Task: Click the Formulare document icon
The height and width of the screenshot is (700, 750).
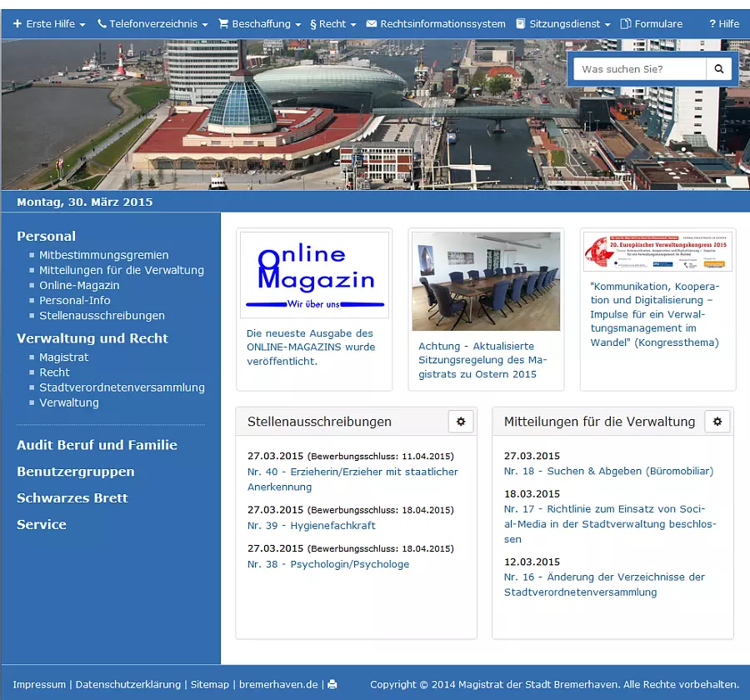Action: click(x=625, y=23)
